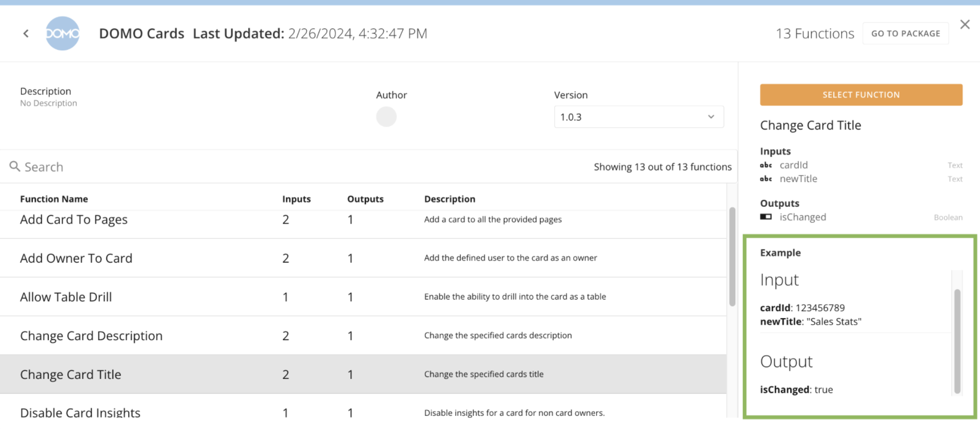980x438 pixels.
Task: Click the Description column header
Action: click(x=449, y=199)
